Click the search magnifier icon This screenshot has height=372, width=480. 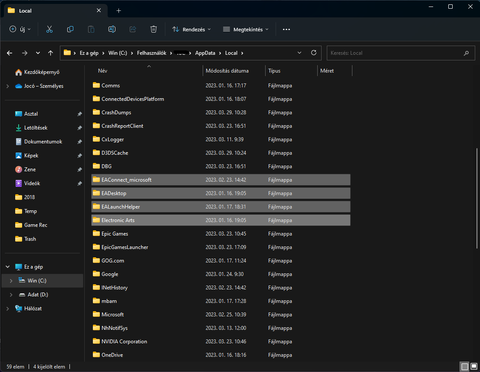coord(466,53)
